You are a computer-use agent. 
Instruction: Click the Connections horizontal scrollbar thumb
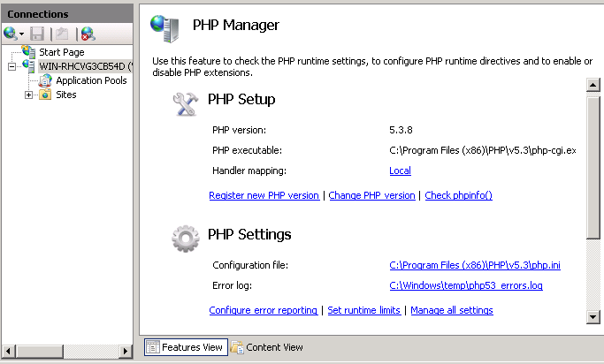39,351
